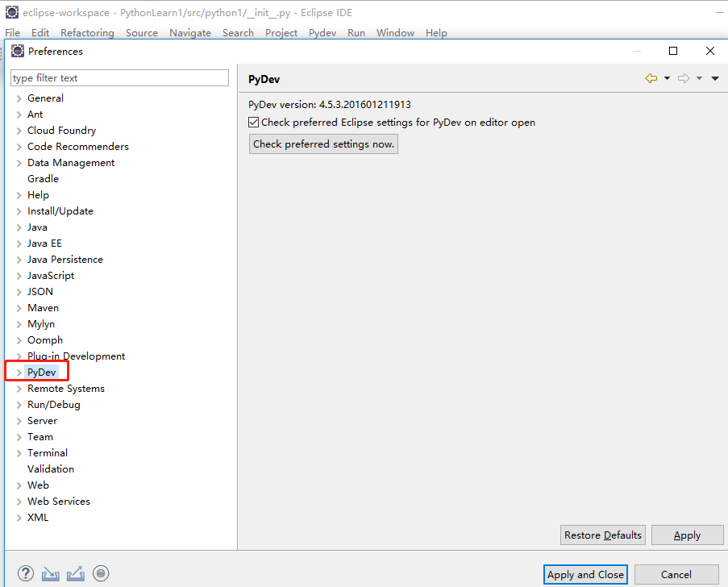Expand the Cloud Foundry node

tap(19, 131)
